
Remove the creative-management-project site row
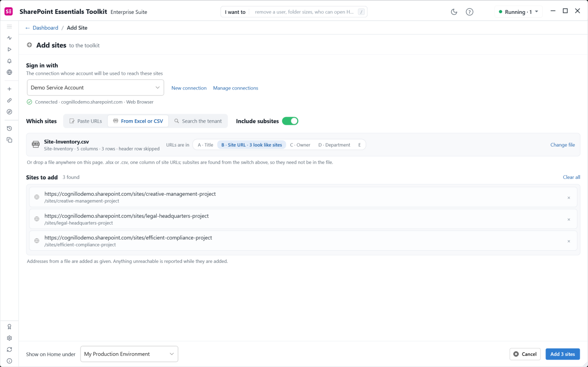(x=569, y=198)
